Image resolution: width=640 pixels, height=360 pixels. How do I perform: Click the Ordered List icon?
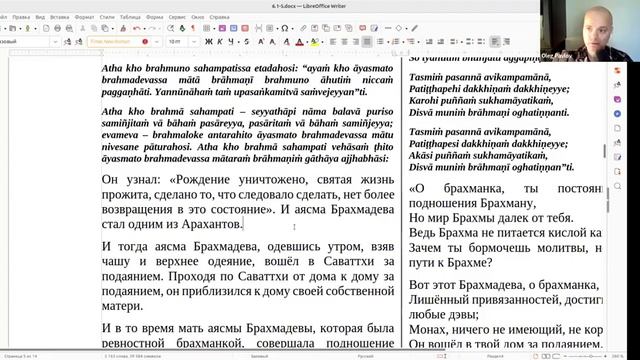396,42
